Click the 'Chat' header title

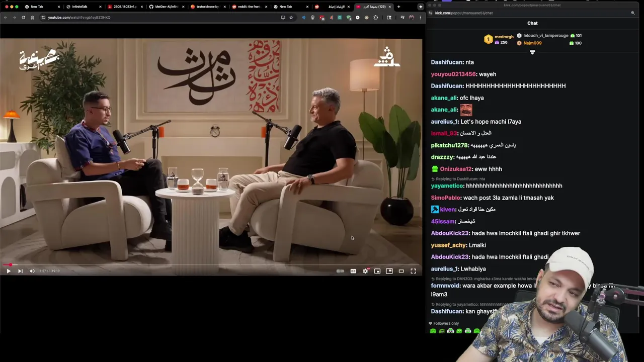tap(532, 23)
